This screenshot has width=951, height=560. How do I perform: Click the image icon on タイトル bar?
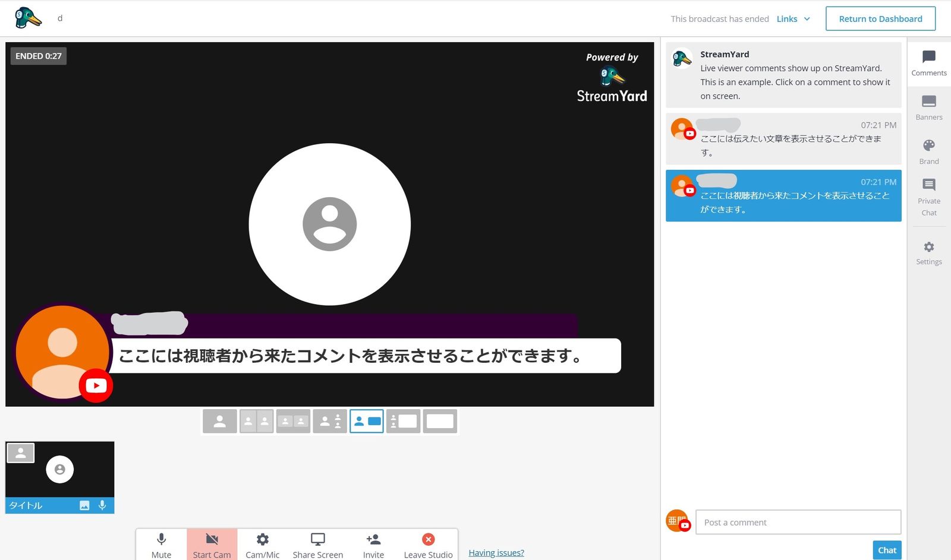pos(84,505)
